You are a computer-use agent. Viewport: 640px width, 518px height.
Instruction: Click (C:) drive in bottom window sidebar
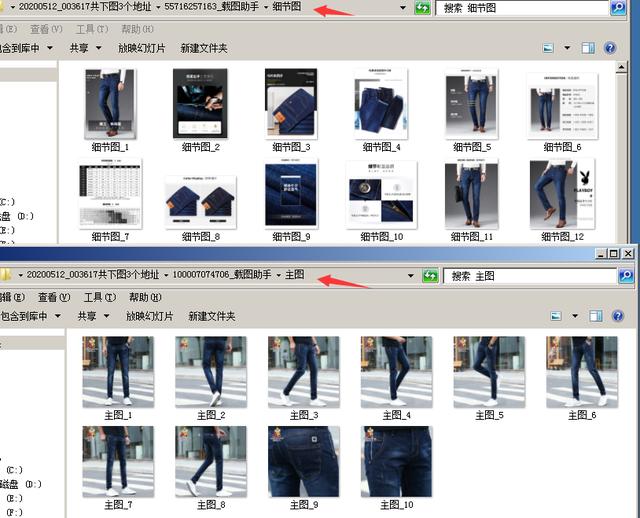15,470
